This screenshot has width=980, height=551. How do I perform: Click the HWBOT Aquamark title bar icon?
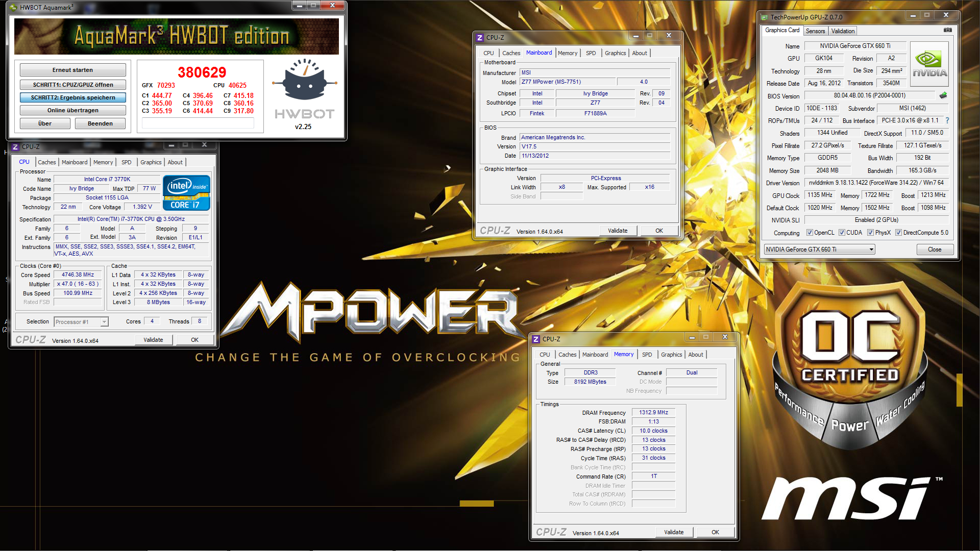14,7
